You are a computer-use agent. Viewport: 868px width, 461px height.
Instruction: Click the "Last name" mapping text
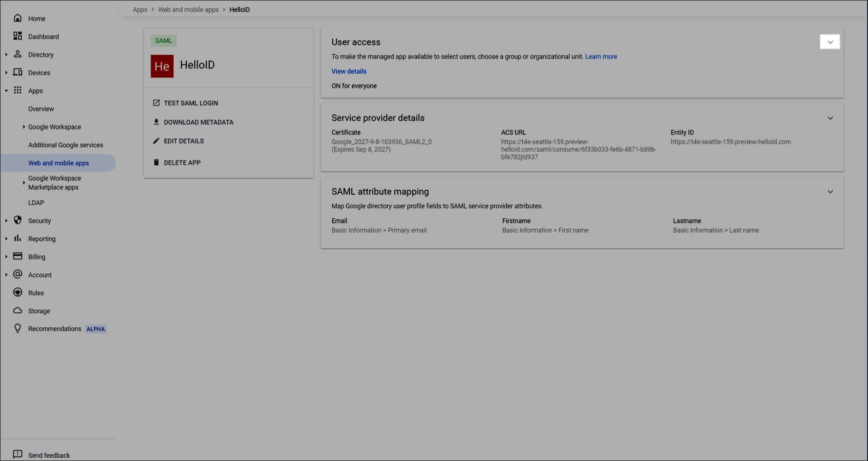[744, 230]
